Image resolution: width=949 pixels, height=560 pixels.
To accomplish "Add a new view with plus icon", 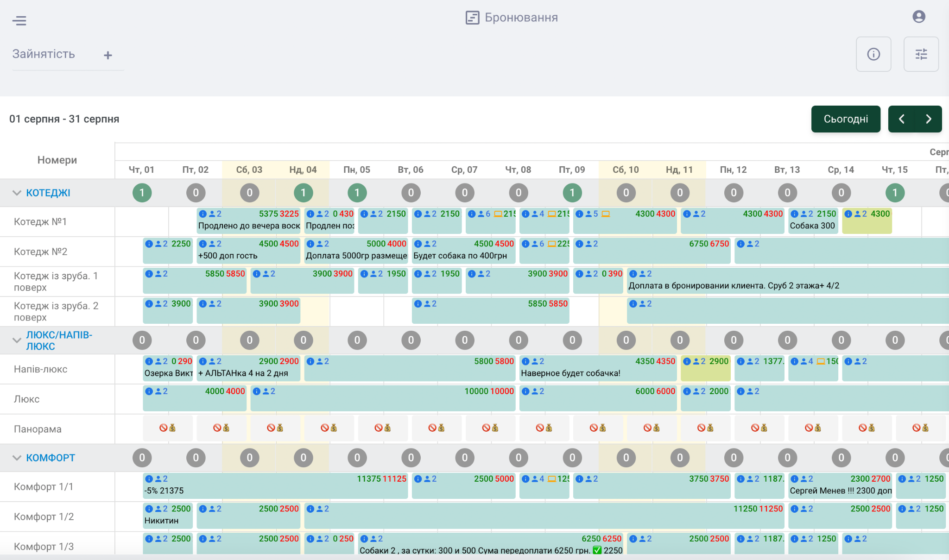I will click(108, 55).
